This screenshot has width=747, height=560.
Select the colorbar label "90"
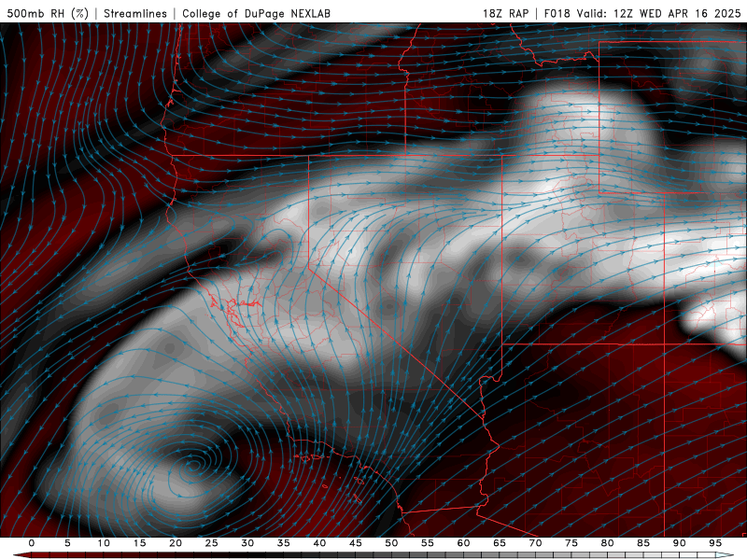679,543
